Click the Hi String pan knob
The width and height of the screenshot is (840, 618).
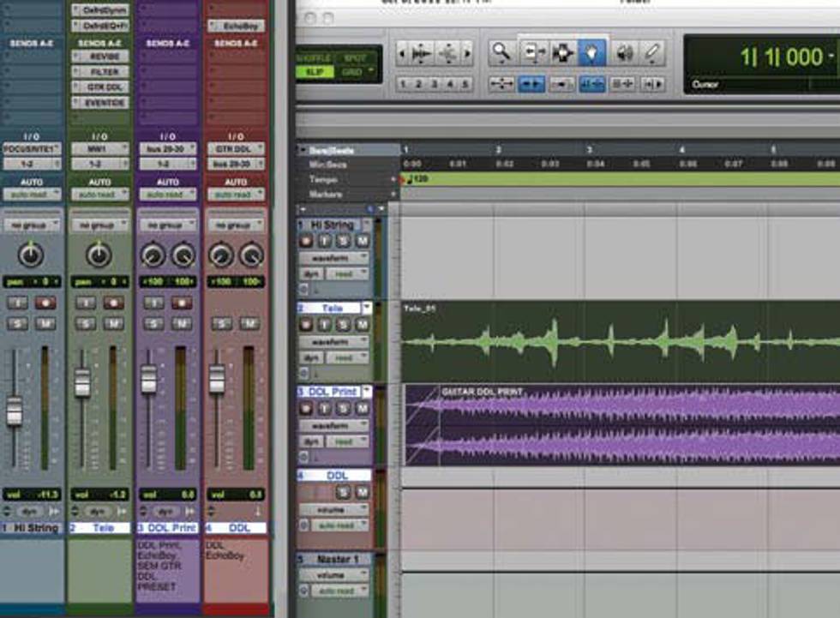click(31, 255)
